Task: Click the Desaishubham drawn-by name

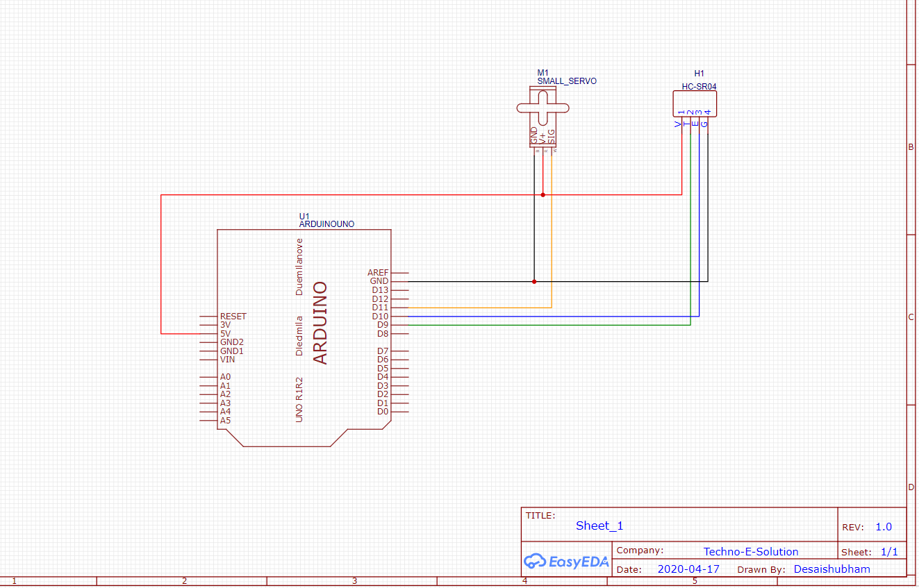Action: click(x=831, y=569)
